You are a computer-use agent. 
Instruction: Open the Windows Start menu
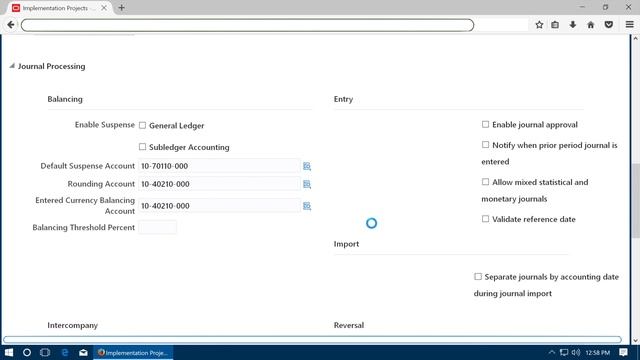tap(9, 352)
